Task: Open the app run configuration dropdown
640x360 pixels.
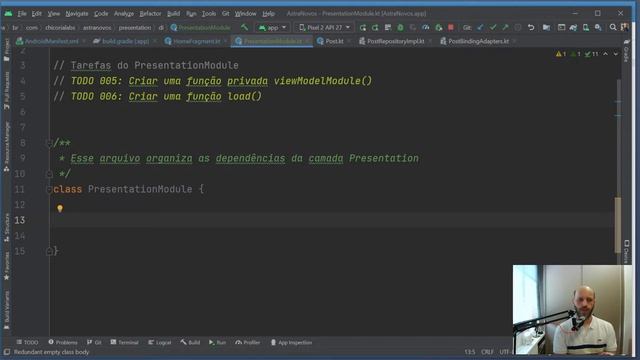Action: (272, 27)
